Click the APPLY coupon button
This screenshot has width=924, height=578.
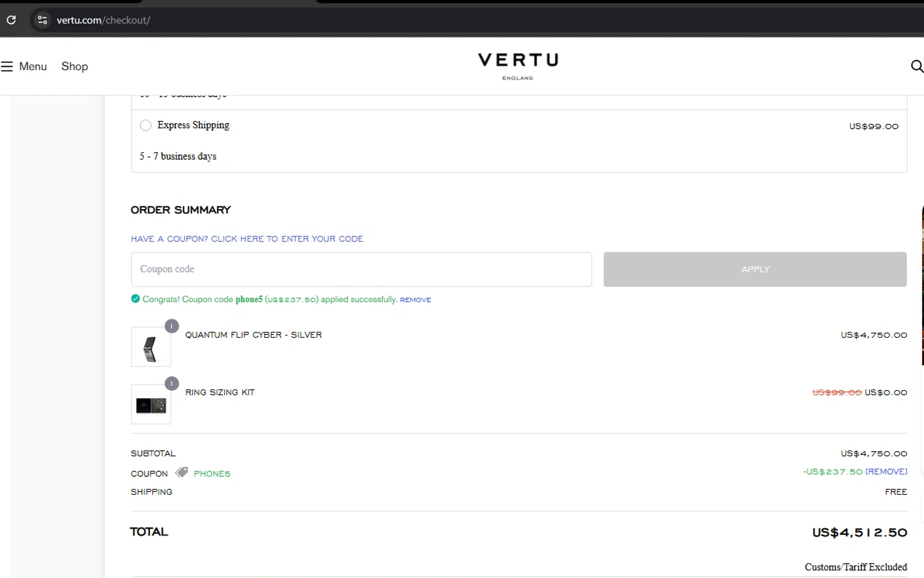(x=755, y=269)
